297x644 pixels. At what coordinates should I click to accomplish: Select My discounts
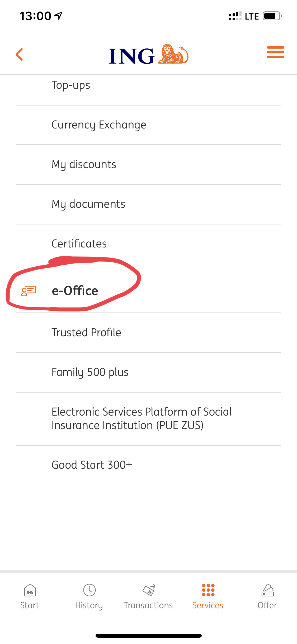click(x=84, y=164)
